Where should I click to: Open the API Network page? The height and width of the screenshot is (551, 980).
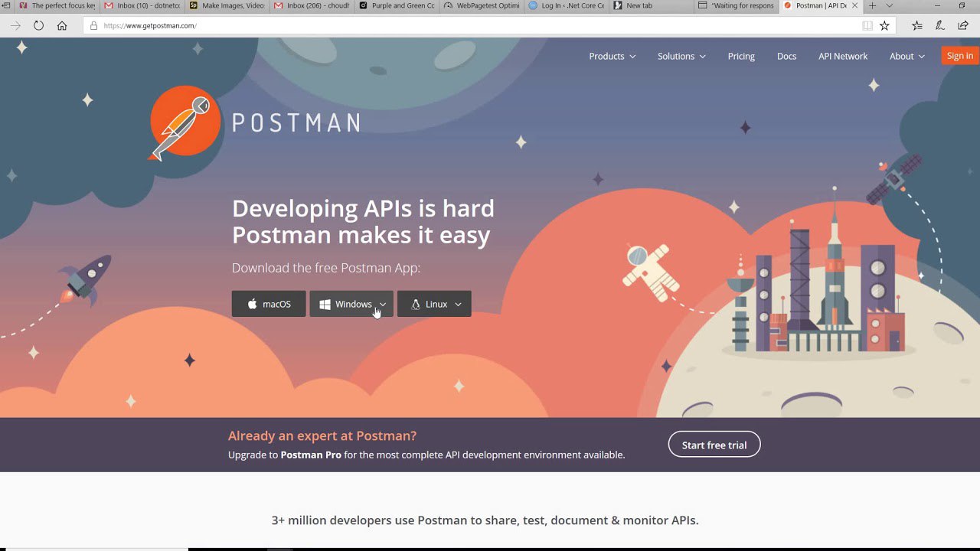point(843,56)
